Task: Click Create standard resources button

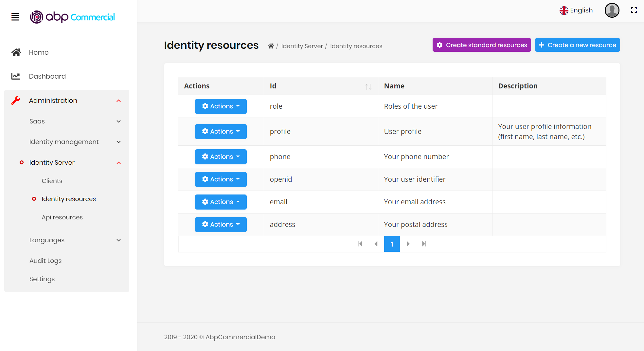Action: [481, 45]
